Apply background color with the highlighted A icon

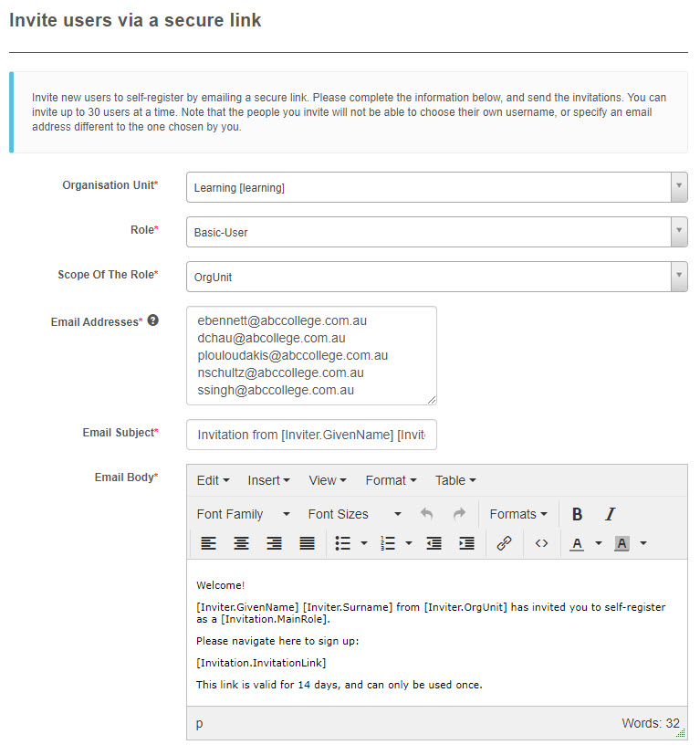[x=622, y=543]
